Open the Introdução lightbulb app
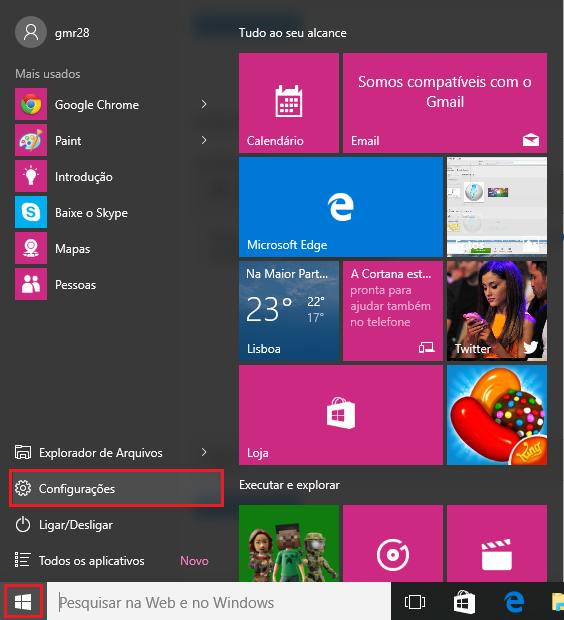Viewport: 564px width, 620px height. (x=31, y=176)
